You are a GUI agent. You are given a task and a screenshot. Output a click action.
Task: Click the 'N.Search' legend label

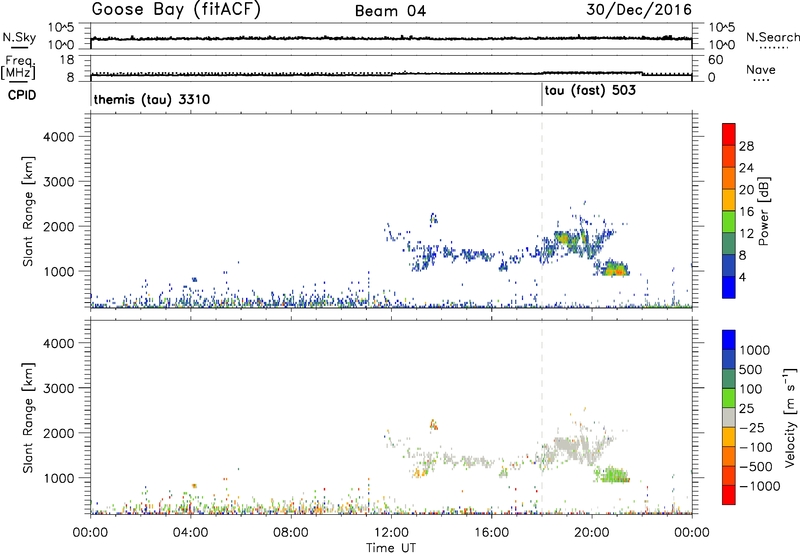click(x=772, y=37)
